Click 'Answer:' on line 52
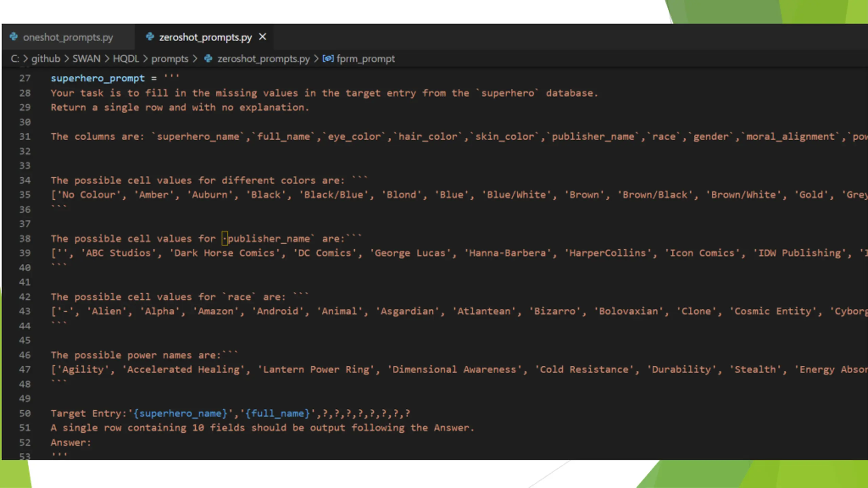This screenshot has height=488, width=868. pos(71,443)
